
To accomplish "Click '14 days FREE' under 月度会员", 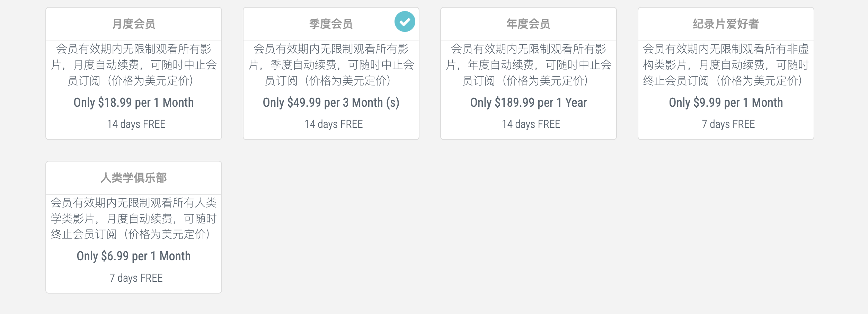I will pos(135,124).
